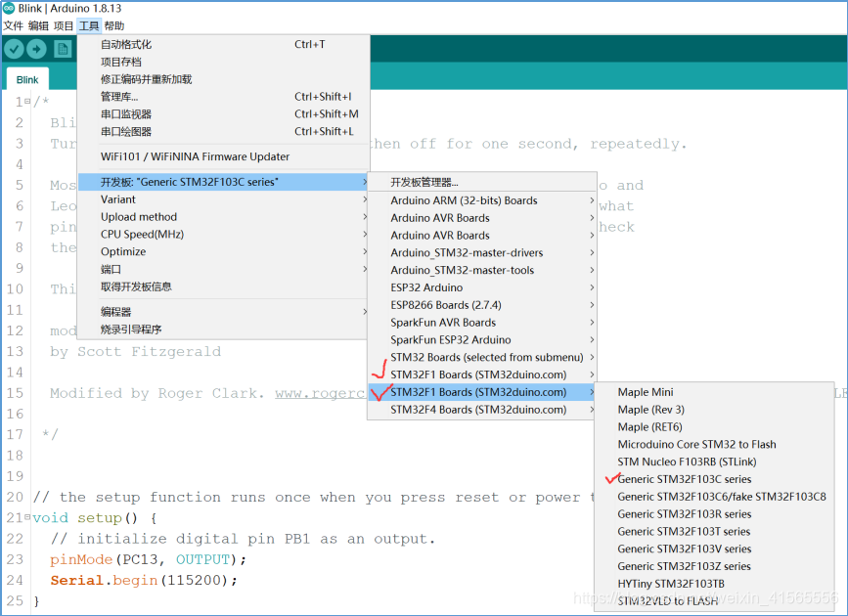Open 开发板管理器... boards manager
Viewport: 848px width, 616px height.
coord(482,182)
